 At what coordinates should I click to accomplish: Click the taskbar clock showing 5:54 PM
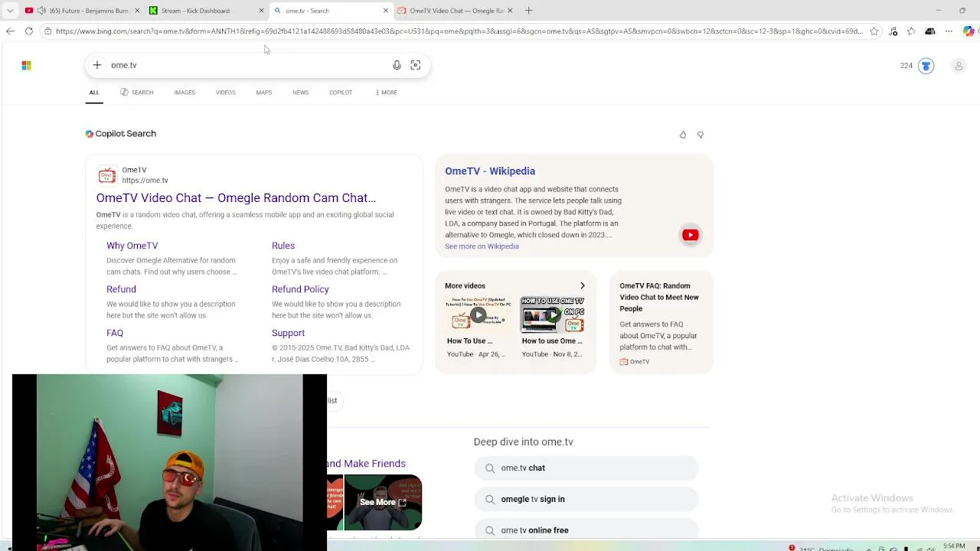click(954, 546)
